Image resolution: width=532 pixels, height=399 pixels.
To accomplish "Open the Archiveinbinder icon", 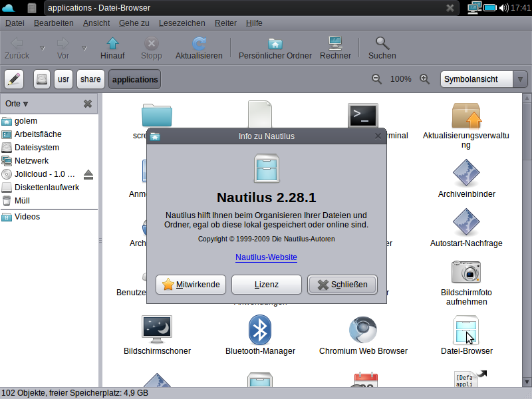I will click(465, 172).
